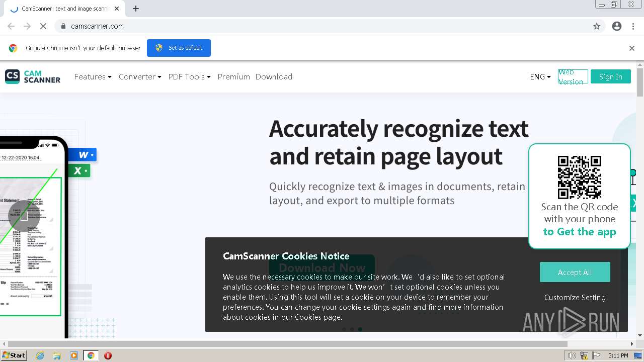Expand the Converter dropdown menu

[x=140, y=76]
